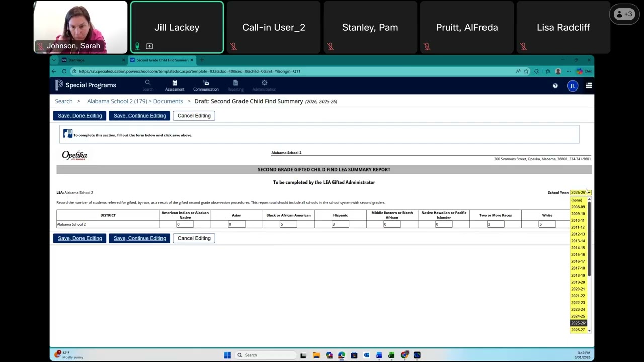
Task: Switch to the Second Grade Child Find Summary tab
Action: pos(161,60)
